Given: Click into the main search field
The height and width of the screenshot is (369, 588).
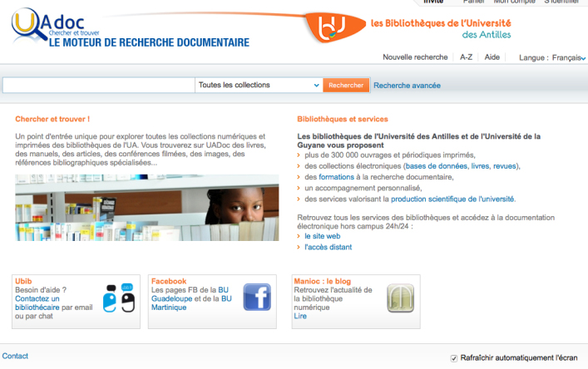Looking at the screenshot, I should tap(99, 85).
